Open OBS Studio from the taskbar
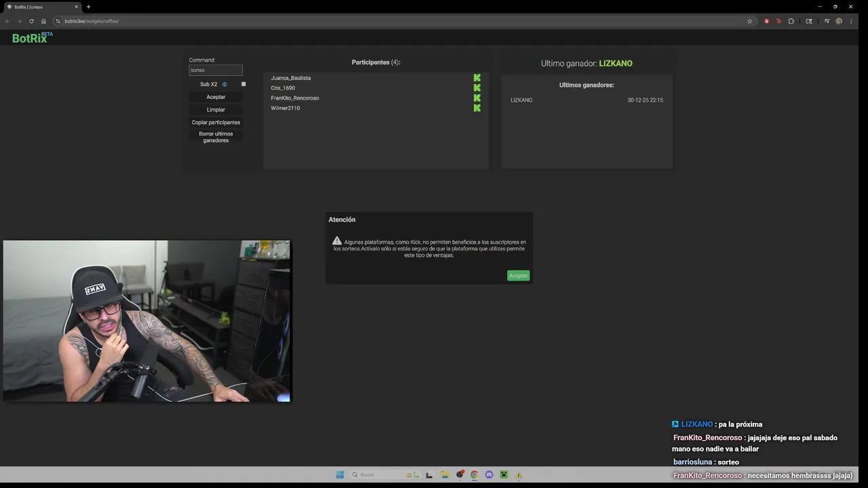868x488 pixels. pos(460,474)
